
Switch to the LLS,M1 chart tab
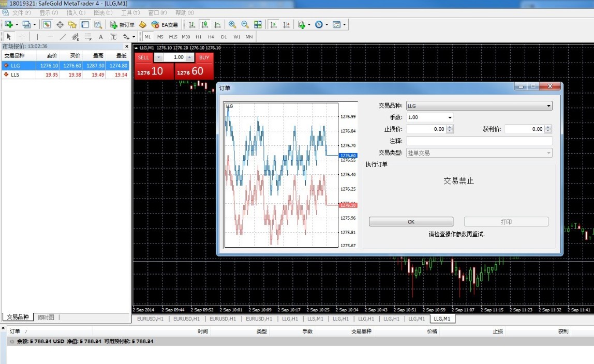point(315,319)
